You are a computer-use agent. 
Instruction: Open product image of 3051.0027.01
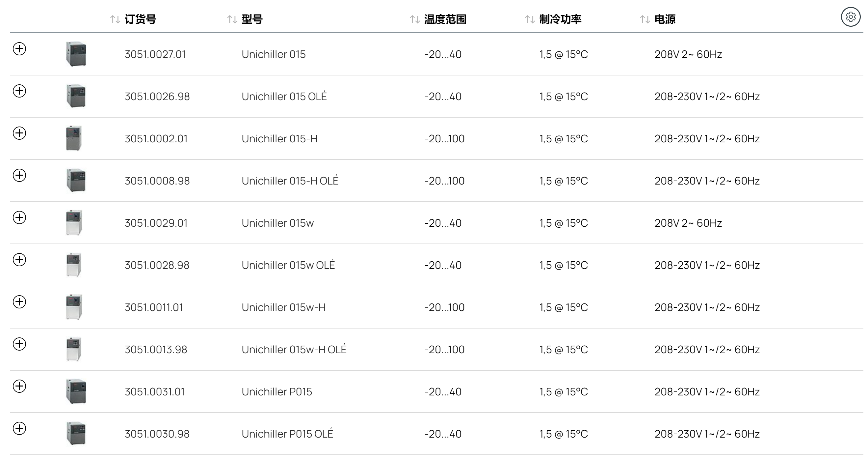pyautogui.click(x=76, y=54)
